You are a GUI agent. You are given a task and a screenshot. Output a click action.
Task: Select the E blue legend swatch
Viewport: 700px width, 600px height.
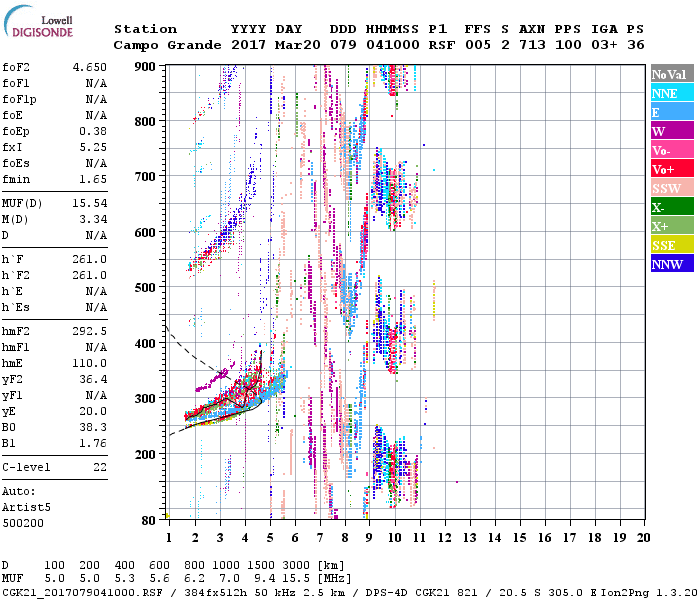coord(672,112)
